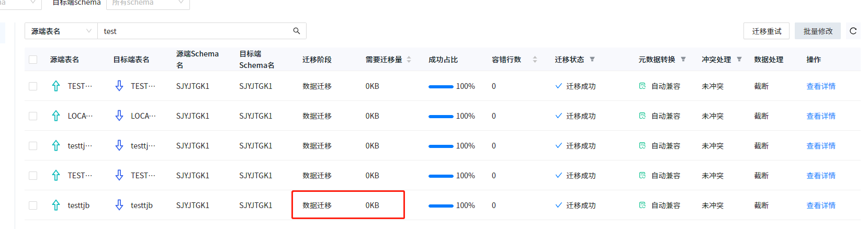The height and width of the screenshot is (229, 868).
Task: Click 迁移成功 checkmark in testtj··· row
Action: (559, 145)
